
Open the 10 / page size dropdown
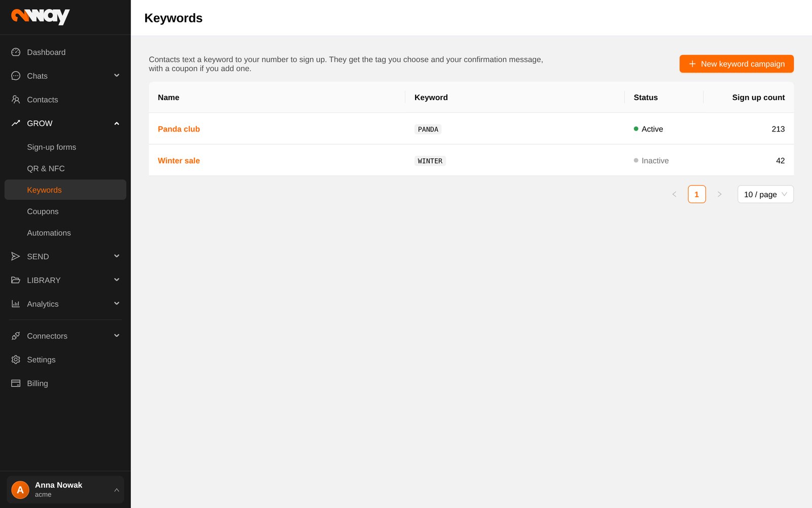point(765,194)
